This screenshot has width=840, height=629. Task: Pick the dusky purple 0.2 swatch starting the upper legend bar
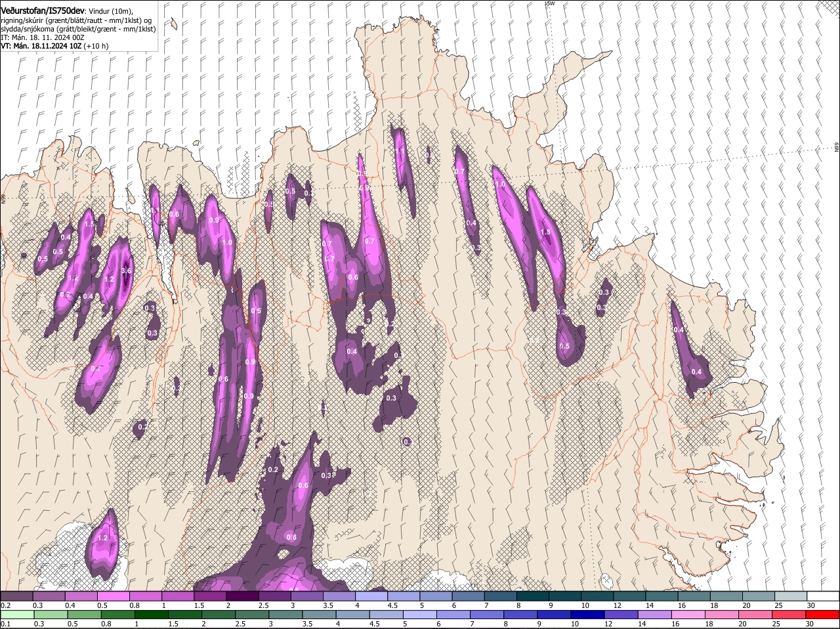tap(16, 596)
